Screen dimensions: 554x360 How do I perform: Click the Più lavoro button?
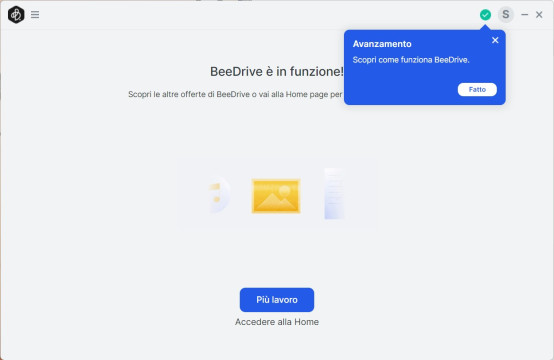pos(277,300)
